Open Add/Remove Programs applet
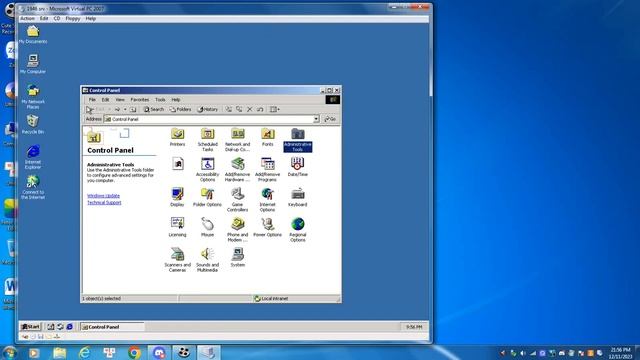This screenshot has height=360, width=640. tap(268, 170)
